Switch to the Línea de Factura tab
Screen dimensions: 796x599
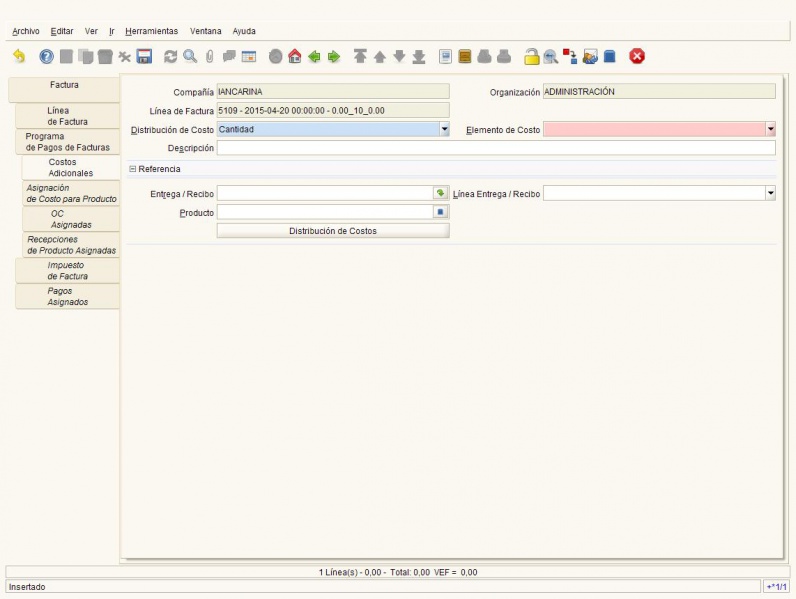click(68, 116)
